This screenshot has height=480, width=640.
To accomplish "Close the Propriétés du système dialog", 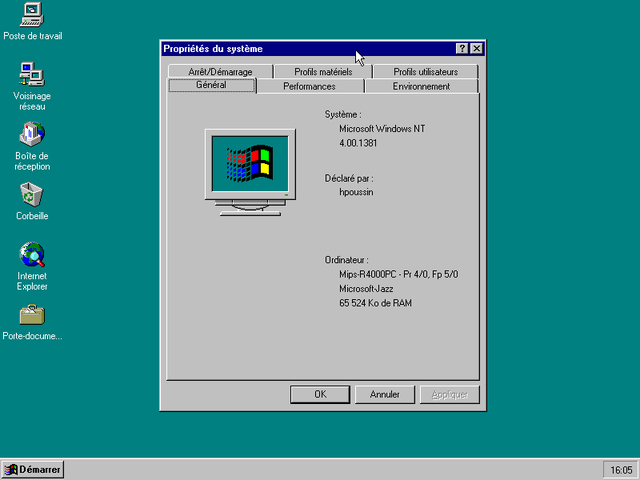I will (476, 49).
